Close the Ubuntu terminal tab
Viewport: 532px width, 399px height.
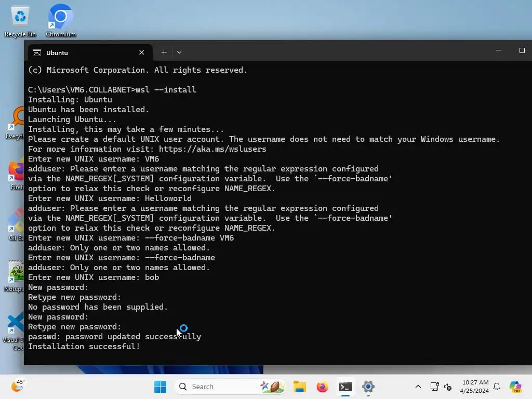[x=141, y=52]
